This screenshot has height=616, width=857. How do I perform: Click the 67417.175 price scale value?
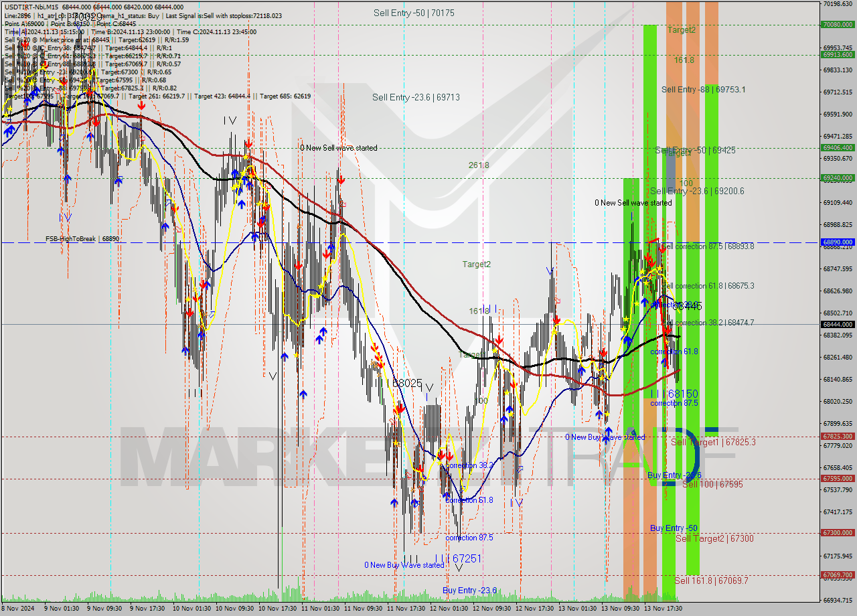(838, 512)
